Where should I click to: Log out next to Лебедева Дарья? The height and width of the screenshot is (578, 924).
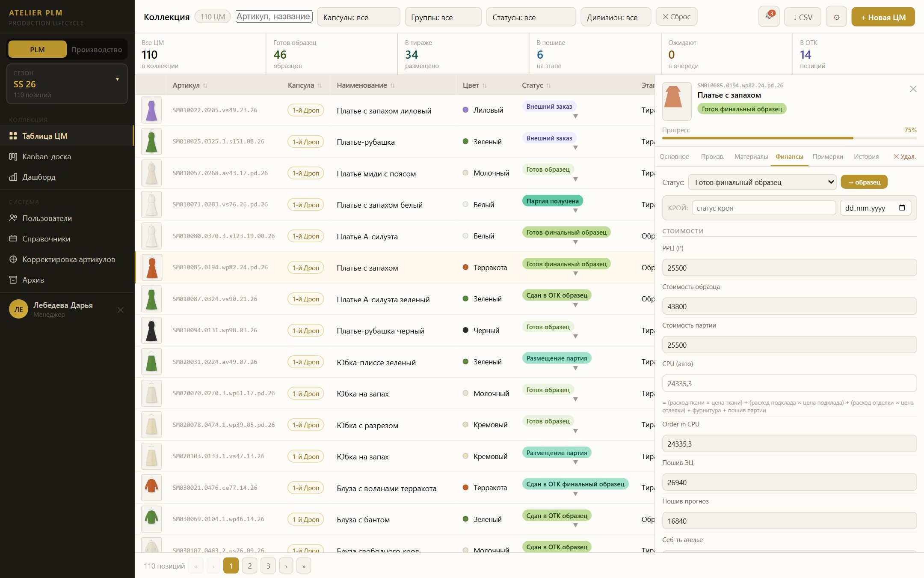click(x=121, y=310)
